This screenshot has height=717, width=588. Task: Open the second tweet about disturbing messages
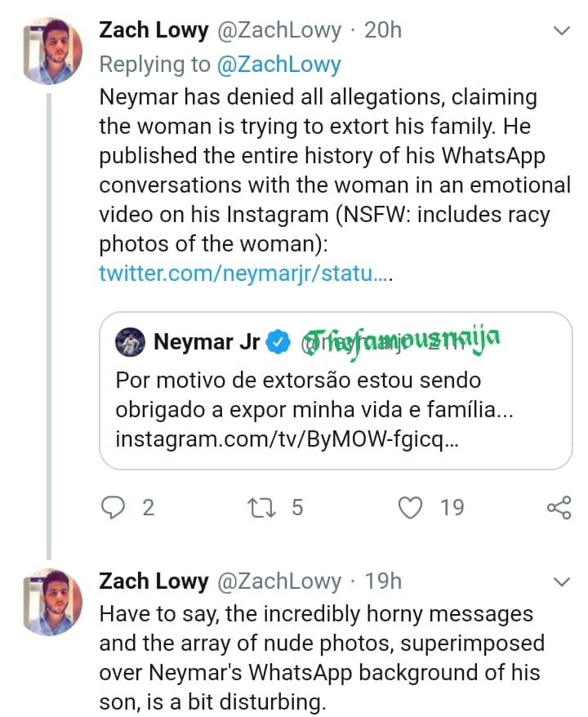click(x=318, y=657)
